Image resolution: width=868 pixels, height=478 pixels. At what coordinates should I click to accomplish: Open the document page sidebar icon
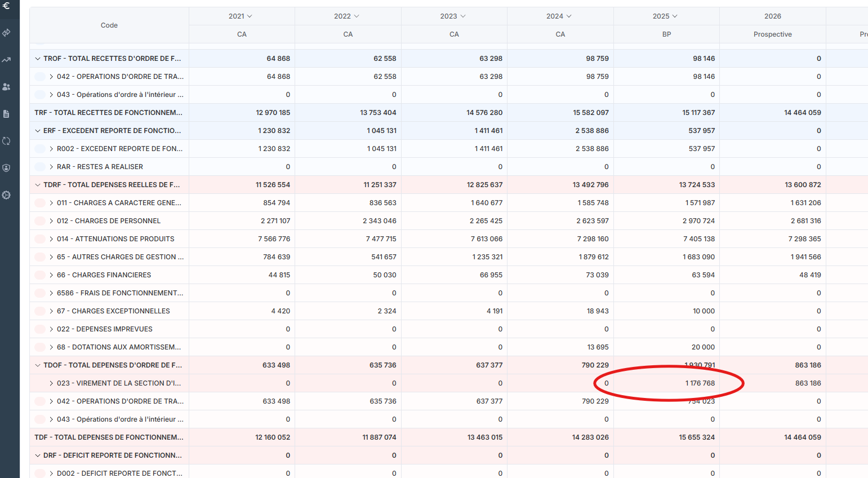7,114
